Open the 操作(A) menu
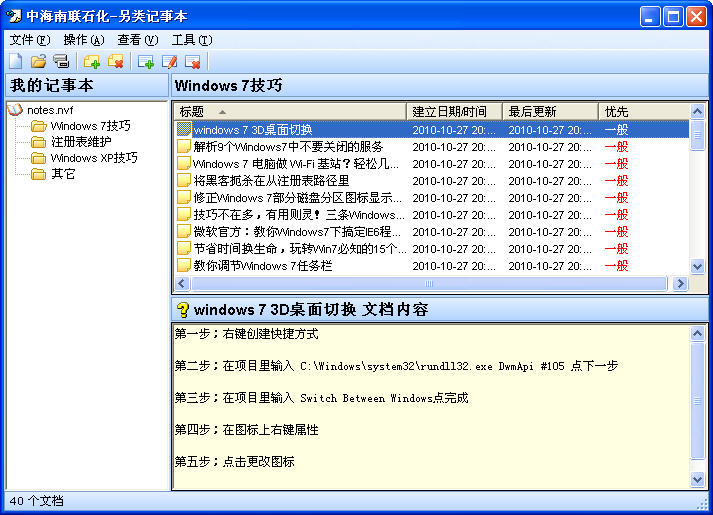This screenshot has width=713, height=515. tap(84, 40)
